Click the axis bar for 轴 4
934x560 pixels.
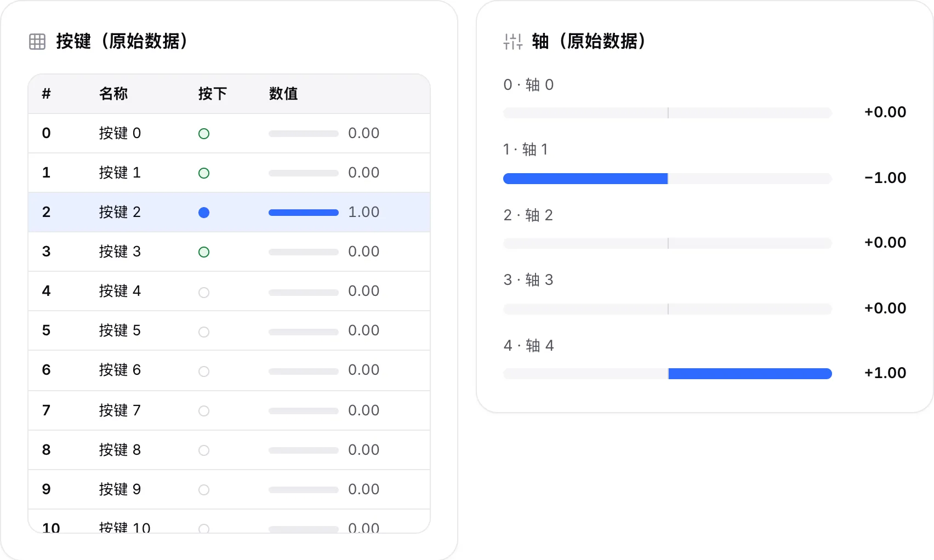(x=668, y=374)
